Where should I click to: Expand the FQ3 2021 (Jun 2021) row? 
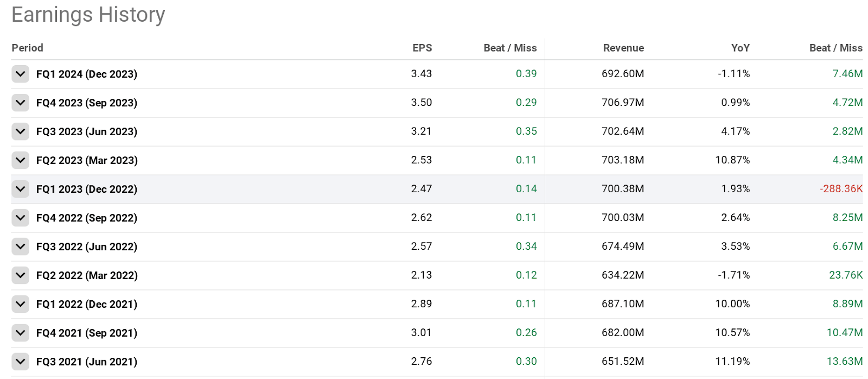click(x=20, y=361)
